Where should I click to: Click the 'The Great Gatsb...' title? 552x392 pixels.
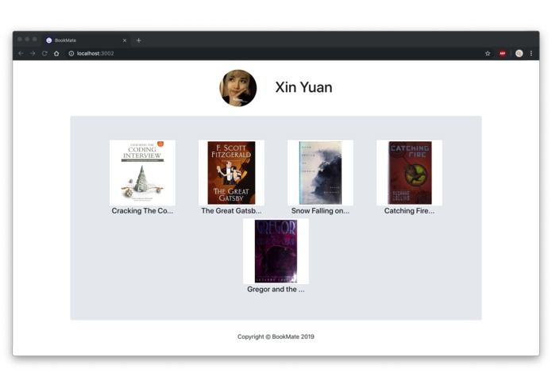click(x=231, y=211)
